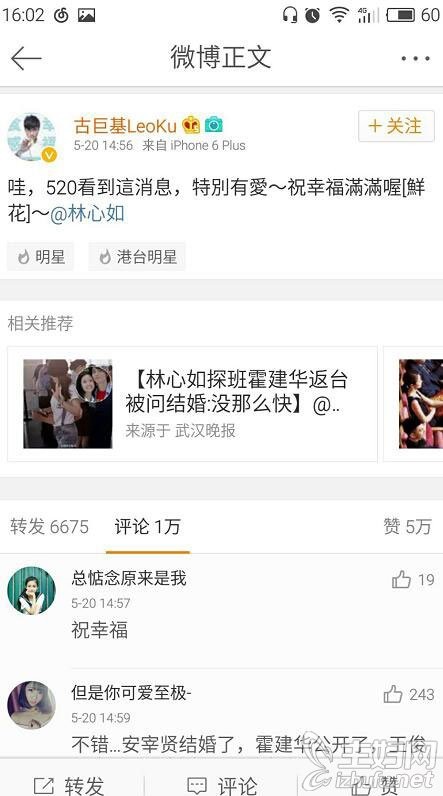
Task: Show the 赞 5万 likes list
Action: [407, 526]
